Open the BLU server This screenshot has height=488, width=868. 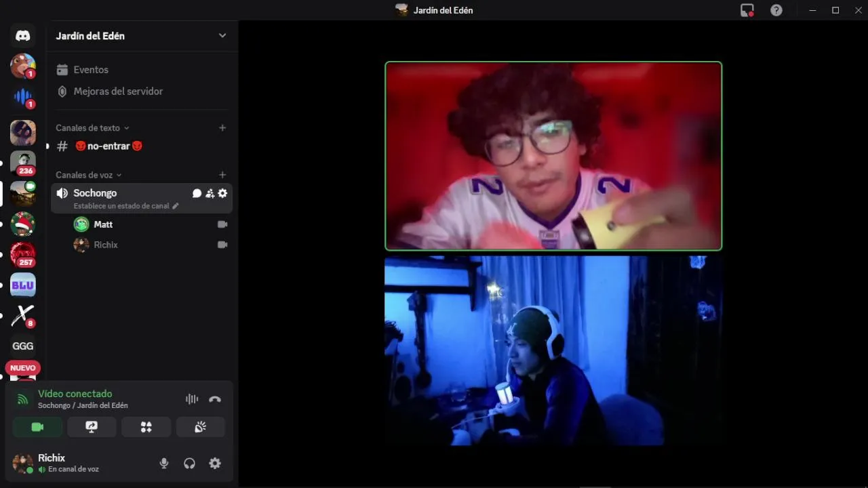tap(23, 285)
